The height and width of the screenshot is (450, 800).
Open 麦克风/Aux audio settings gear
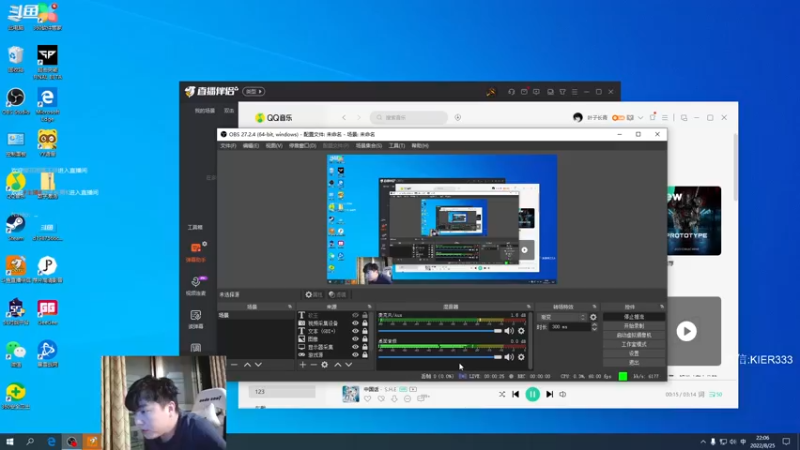click(x=521, y=331)
